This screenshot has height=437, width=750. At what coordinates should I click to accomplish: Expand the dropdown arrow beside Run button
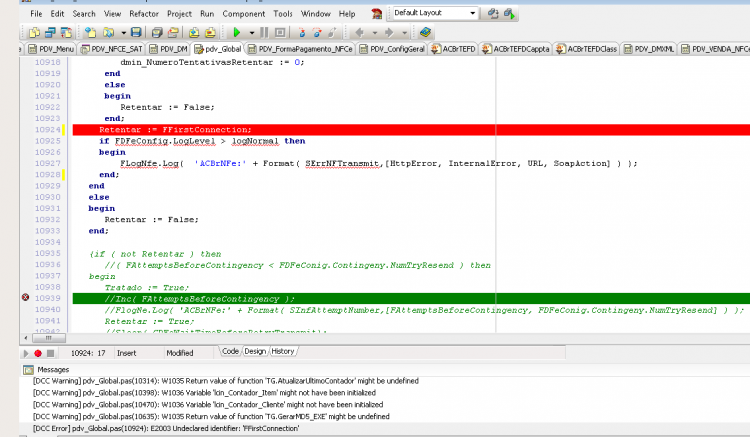click(252, 33)
